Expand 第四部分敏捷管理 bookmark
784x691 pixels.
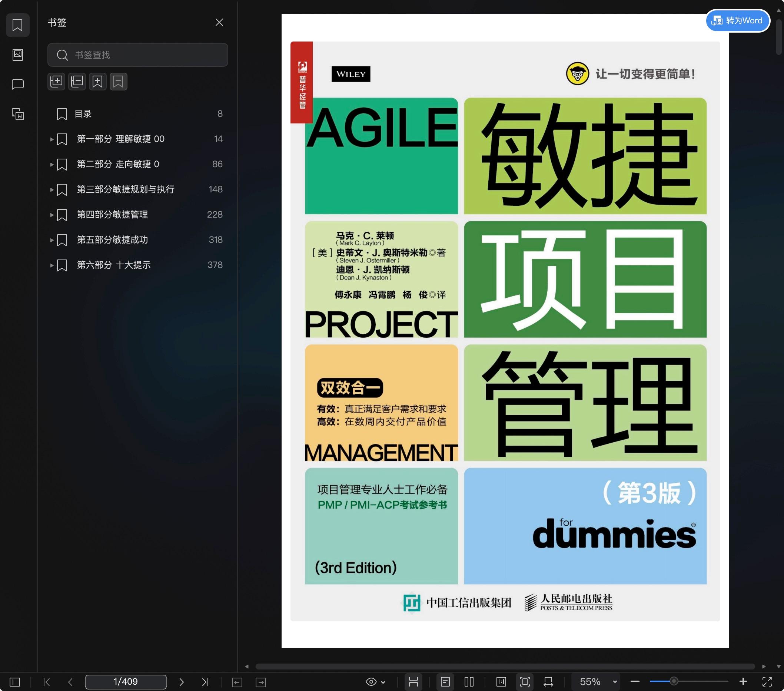52,215
